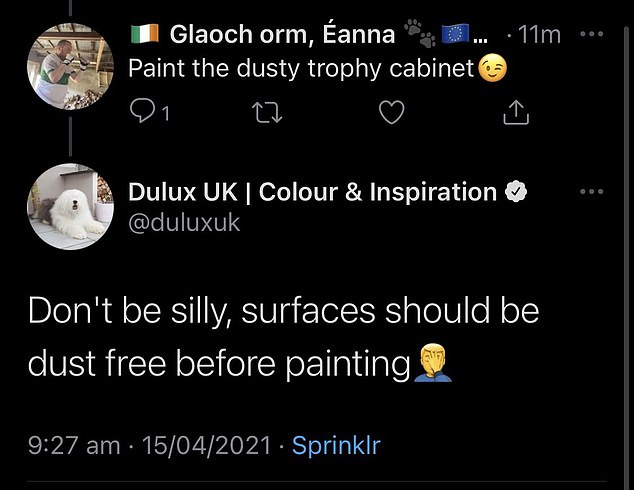Click the verified badge next to Dulux UK
Screen dimensions: 634x490
516,192
